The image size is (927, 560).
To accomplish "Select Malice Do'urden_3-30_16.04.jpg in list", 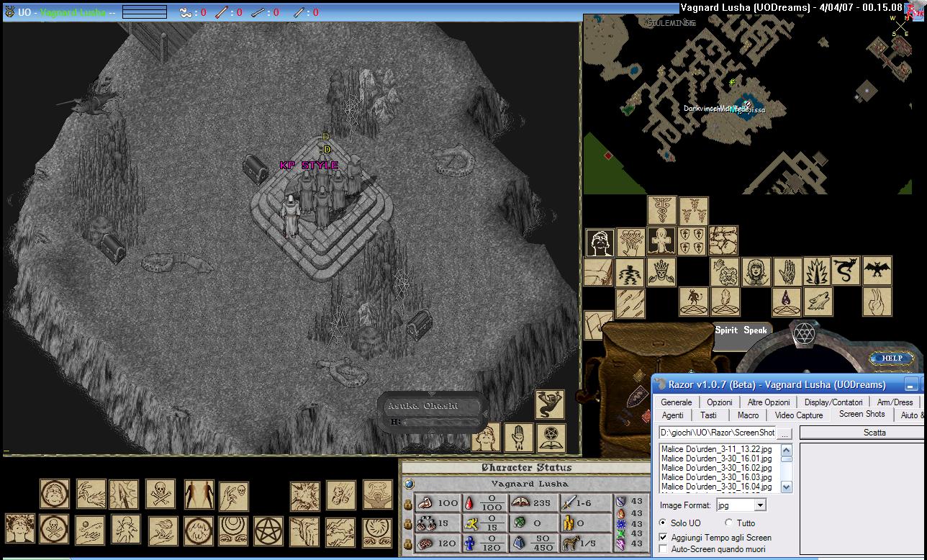I will 717,487.
